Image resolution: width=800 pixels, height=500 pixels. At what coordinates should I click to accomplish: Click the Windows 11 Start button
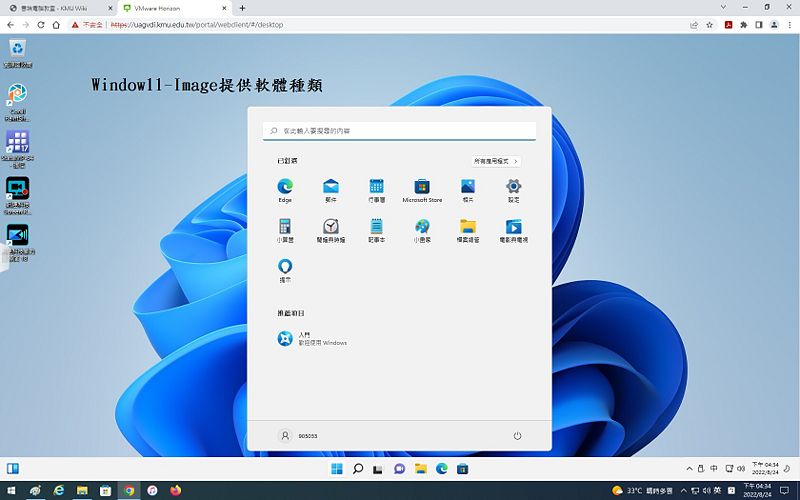tap(337, 468)
